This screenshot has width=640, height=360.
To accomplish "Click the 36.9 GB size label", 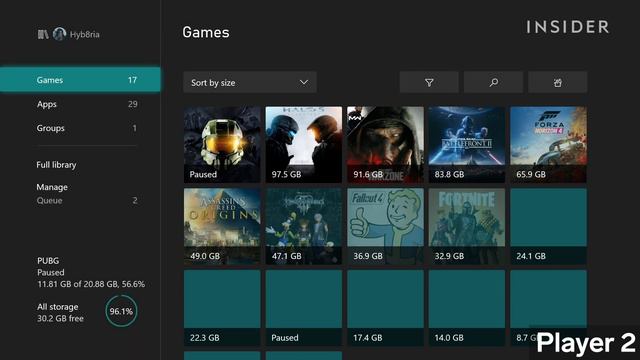I will pos(368,256).
